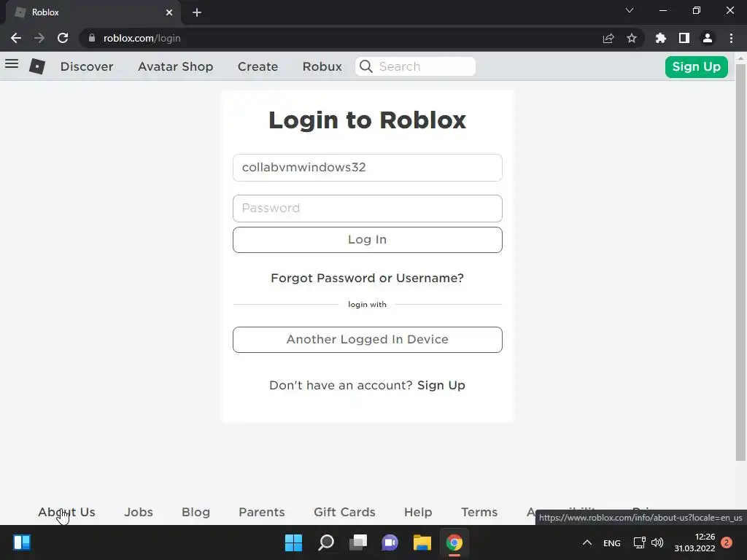
Task: Open the Chrome extensions puzzle icon
Action: coord(661,38)
